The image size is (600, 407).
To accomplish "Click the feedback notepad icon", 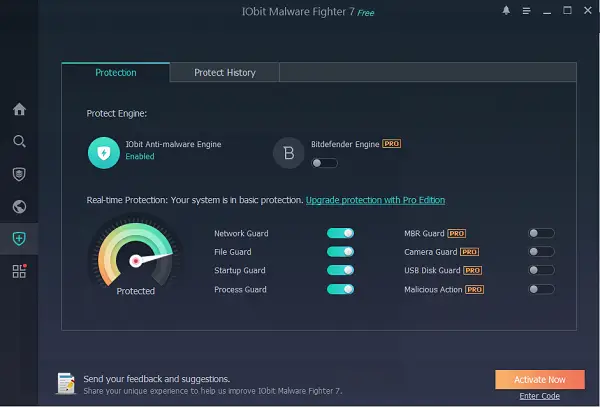I will pyautogui.click(x=66, y=383).
